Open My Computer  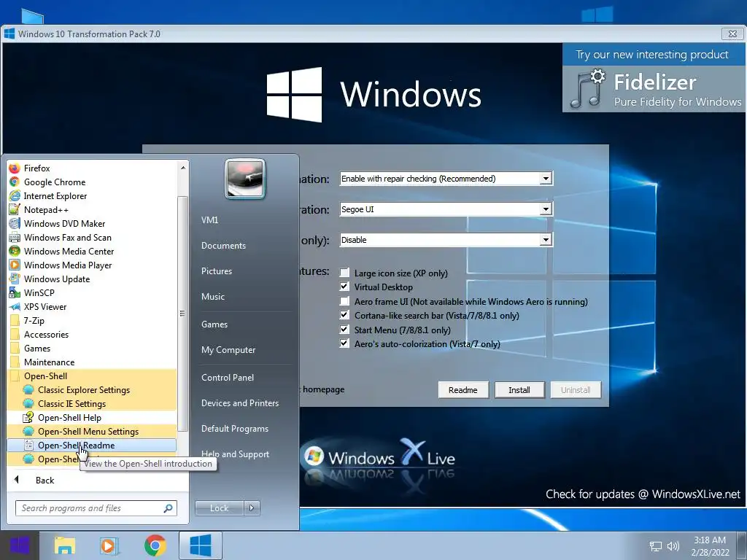[228, 350]
